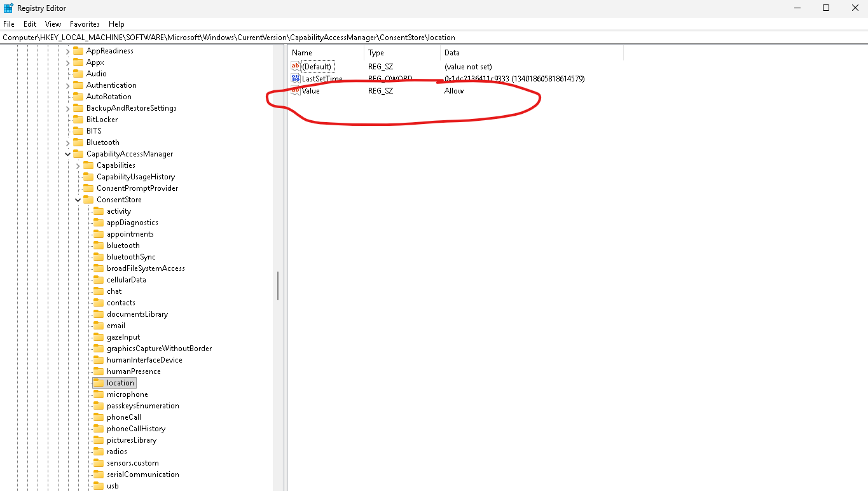Screen dimensions: 868x491
Task: Select the appointments folder icon
Action: pyautogui.click(x=99, y=234)
